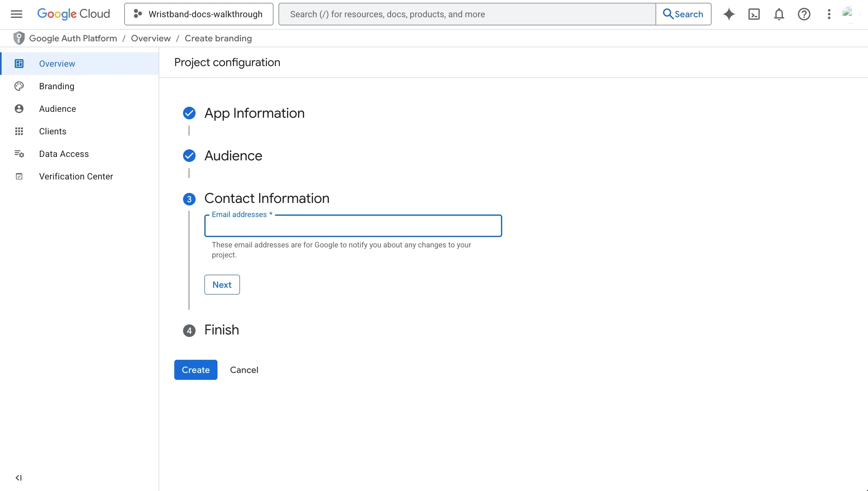Expand the completed App Information step
Image resolution: width=868 pixels, height=491 pixels.
pos(254,113)
